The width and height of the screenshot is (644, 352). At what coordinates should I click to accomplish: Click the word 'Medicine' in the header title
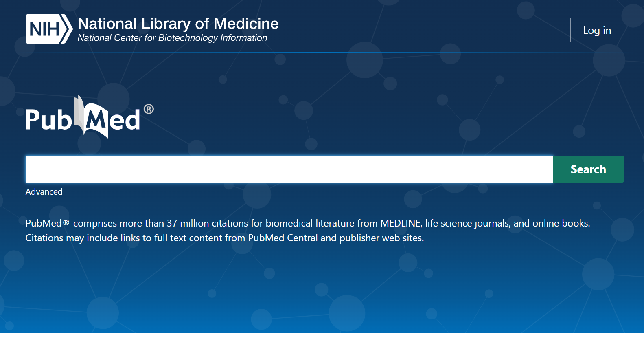coord(246,24)
